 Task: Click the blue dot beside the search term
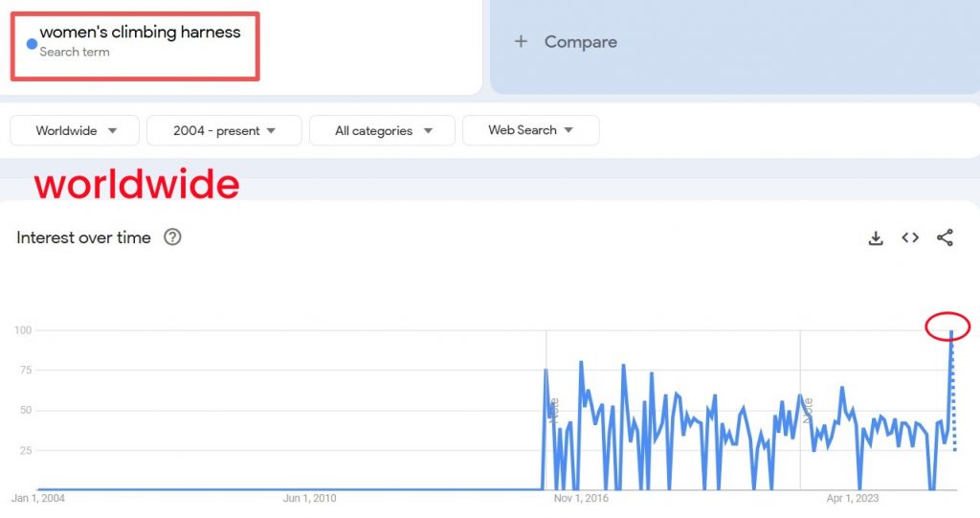(32, 43)
